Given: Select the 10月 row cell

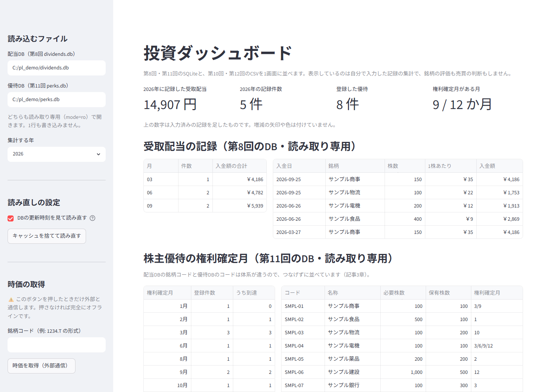Looking at the screenshot, I should coord(168,386).
